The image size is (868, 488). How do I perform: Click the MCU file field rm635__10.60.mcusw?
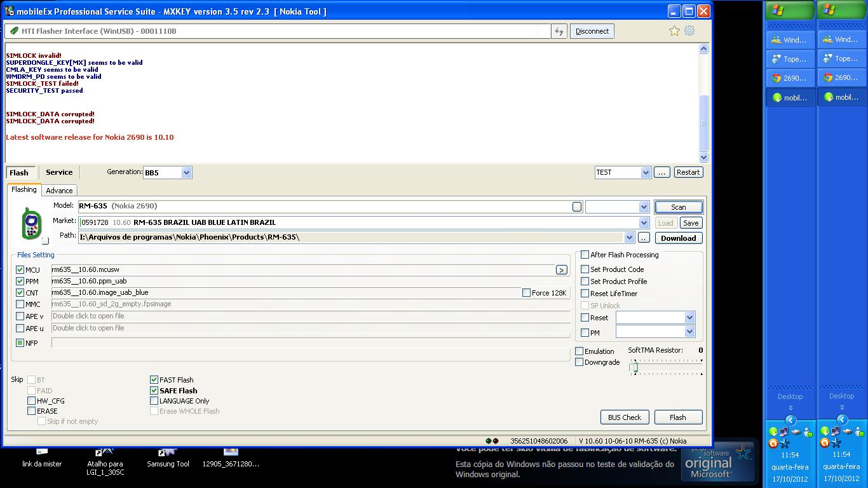[x=302, y=270]
